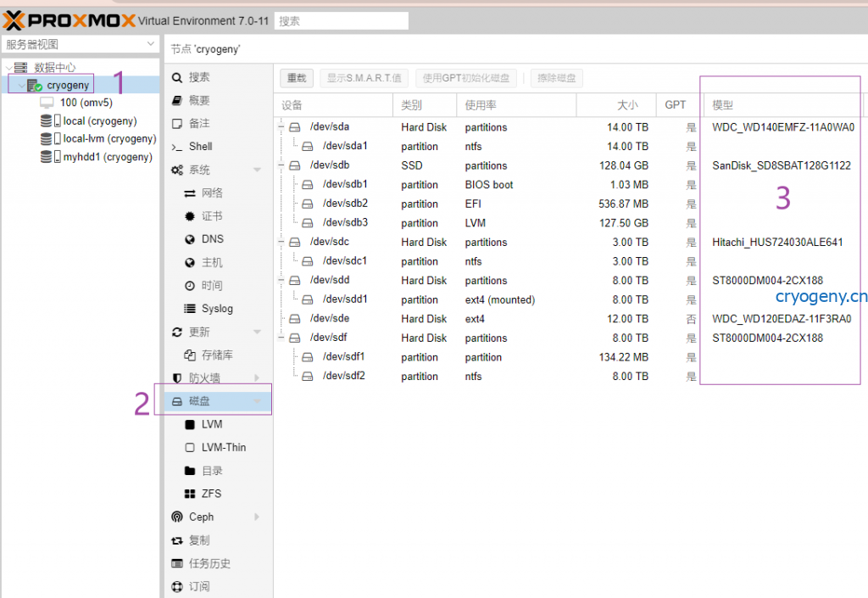Collapse the /dev/sdb partition list
This screenshot has height=598, width=868.
pyautogui.click(x=281, y=165)
